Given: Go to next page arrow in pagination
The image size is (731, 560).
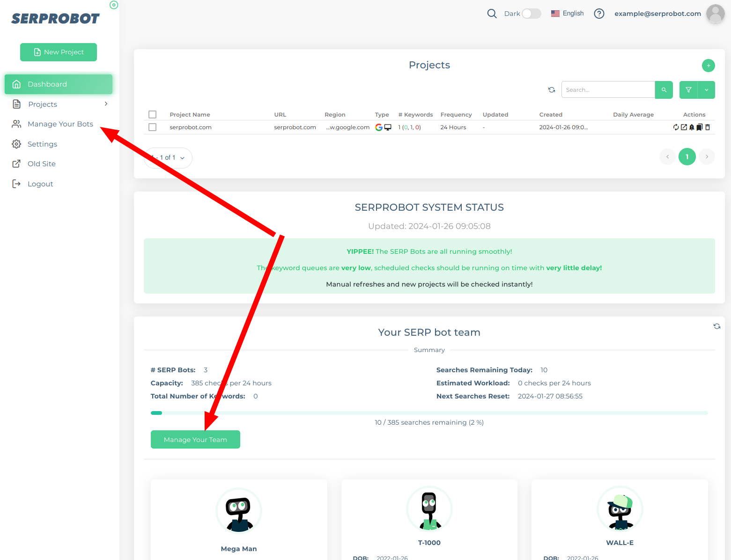Looking at the screenshot, I should (707, 157).
